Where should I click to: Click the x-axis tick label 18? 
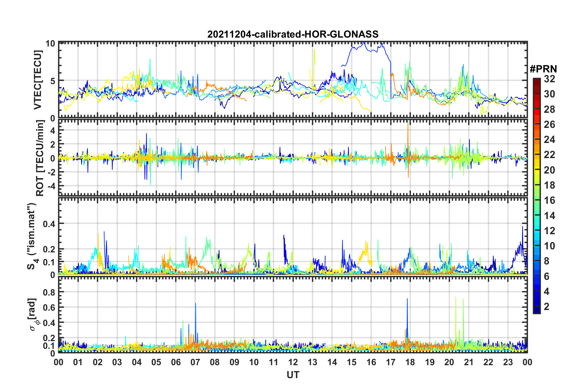pyautogui.click(x=410, y=362)
